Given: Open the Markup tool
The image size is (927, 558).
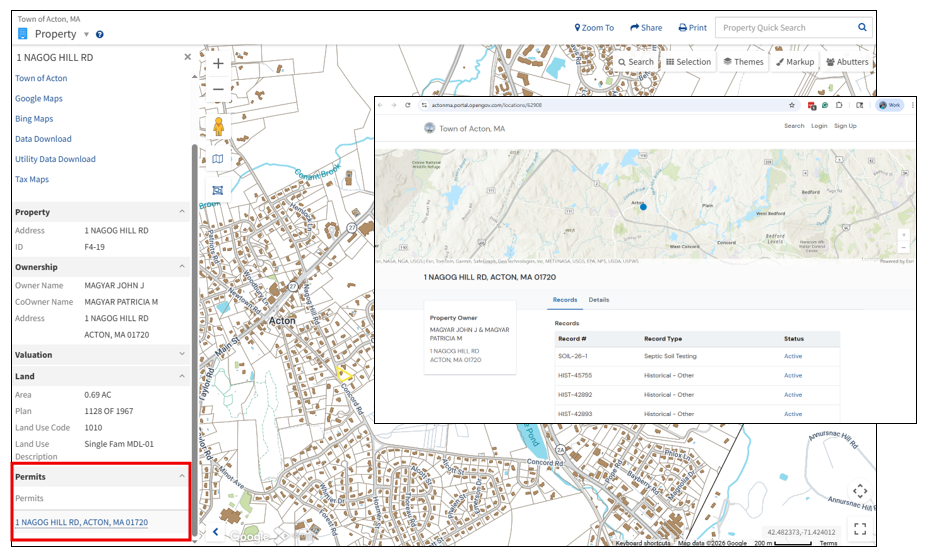Looking at the screenshot, I should 795,61.
